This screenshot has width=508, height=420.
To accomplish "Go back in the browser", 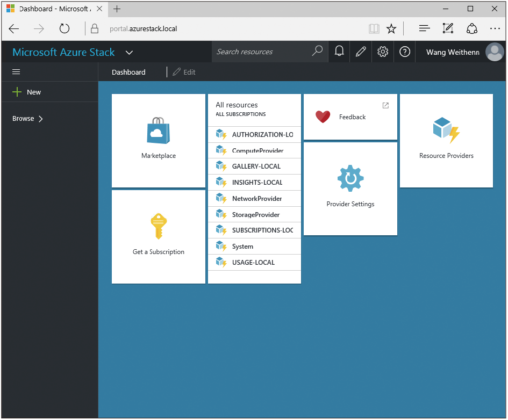I will 13,29.
